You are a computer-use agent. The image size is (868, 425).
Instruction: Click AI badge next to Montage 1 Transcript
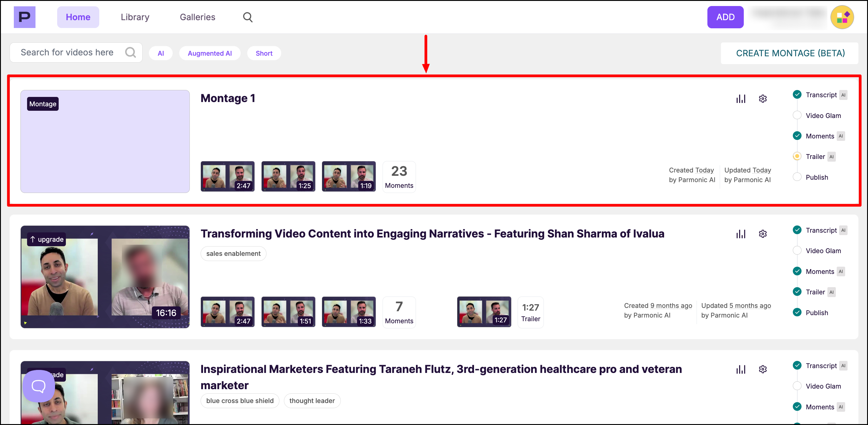coord(843,95)
